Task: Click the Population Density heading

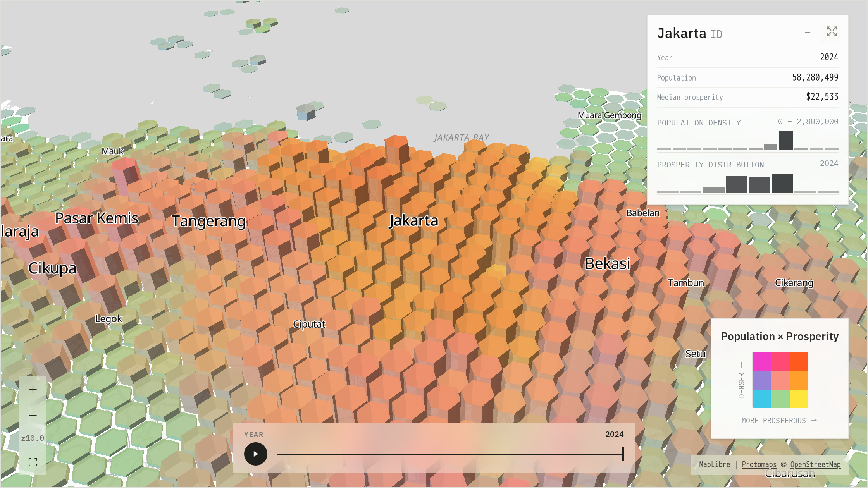Action: coord(699,123)
